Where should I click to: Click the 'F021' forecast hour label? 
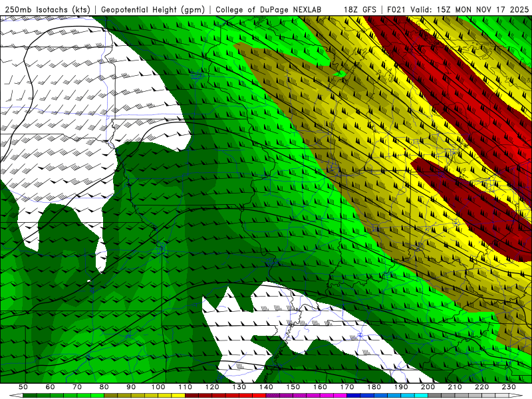pos(396,10)
